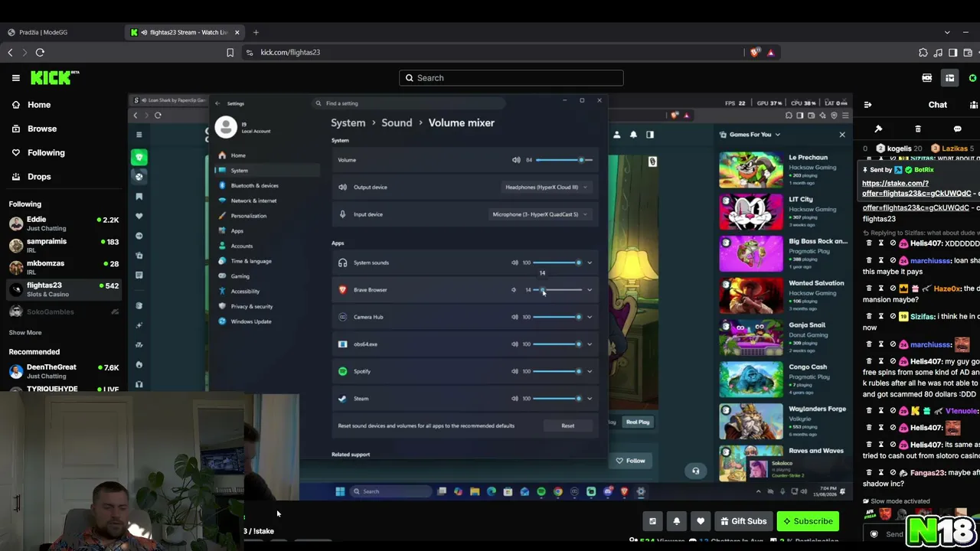Click the Kick Search field
This screenshot has height=551, width=980.
tap(511, 78)
